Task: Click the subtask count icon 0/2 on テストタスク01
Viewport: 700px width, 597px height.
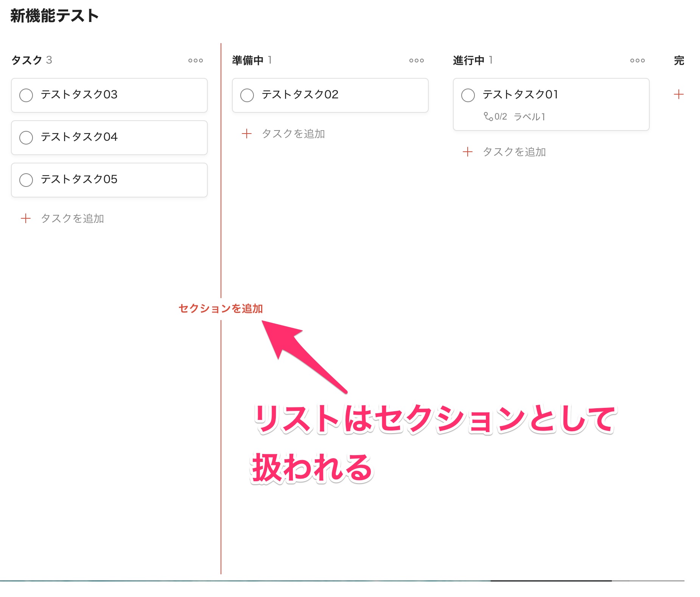Action: (495, 117)
